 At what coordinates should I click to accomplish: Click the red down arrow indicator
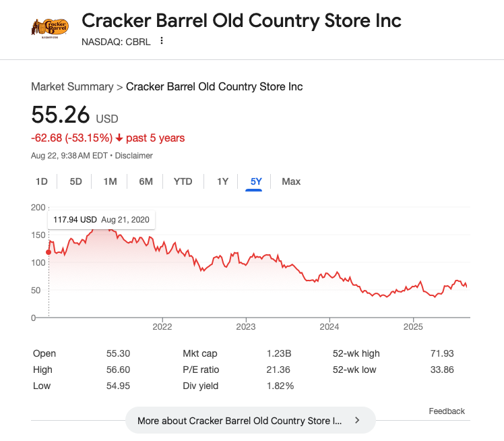click(x=119, y=138)
